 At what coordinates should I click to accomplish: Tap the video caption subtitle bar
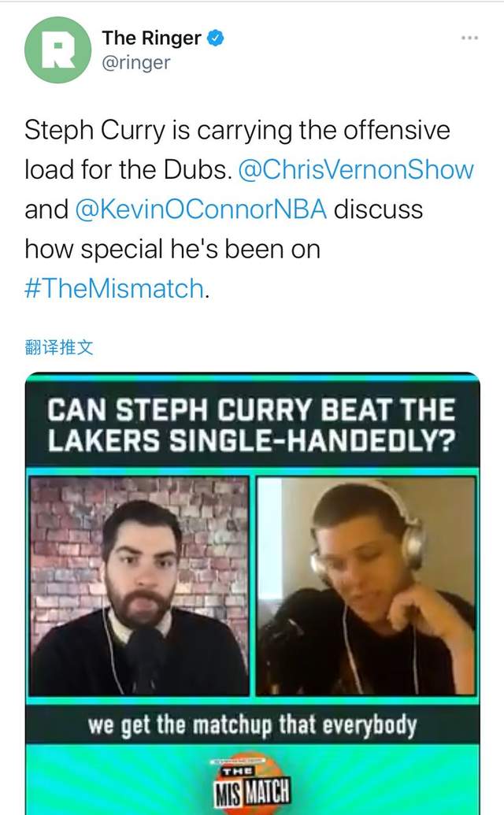pyautogui.click(x=253, y=725)
